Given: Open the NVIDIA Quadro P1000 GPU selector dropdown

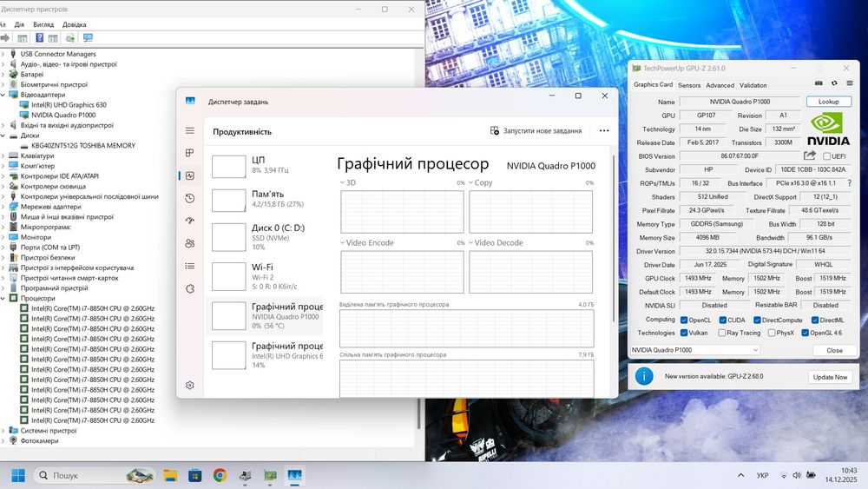Looking at the screenshot, I should point(694,350).
